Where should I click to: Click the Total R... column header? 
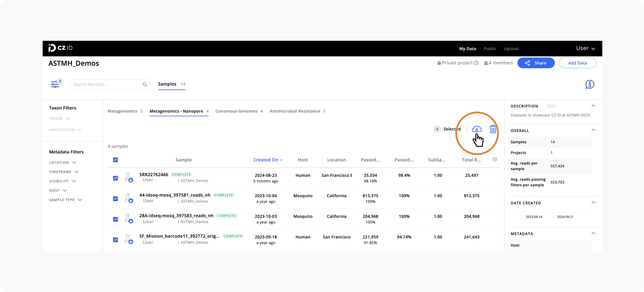pos(471,160)
